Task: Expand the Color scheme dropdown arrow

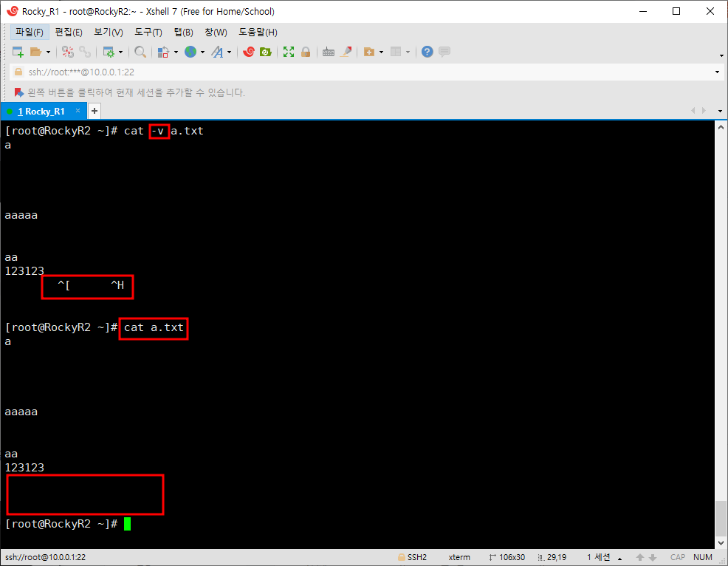Action: (x=176, y=52)
